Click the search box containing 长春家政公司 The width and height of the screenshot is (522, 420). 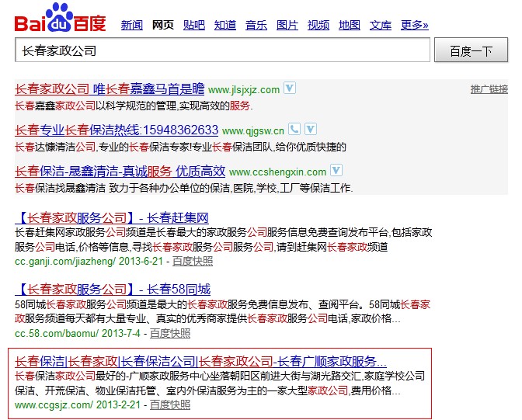(222, 50)
